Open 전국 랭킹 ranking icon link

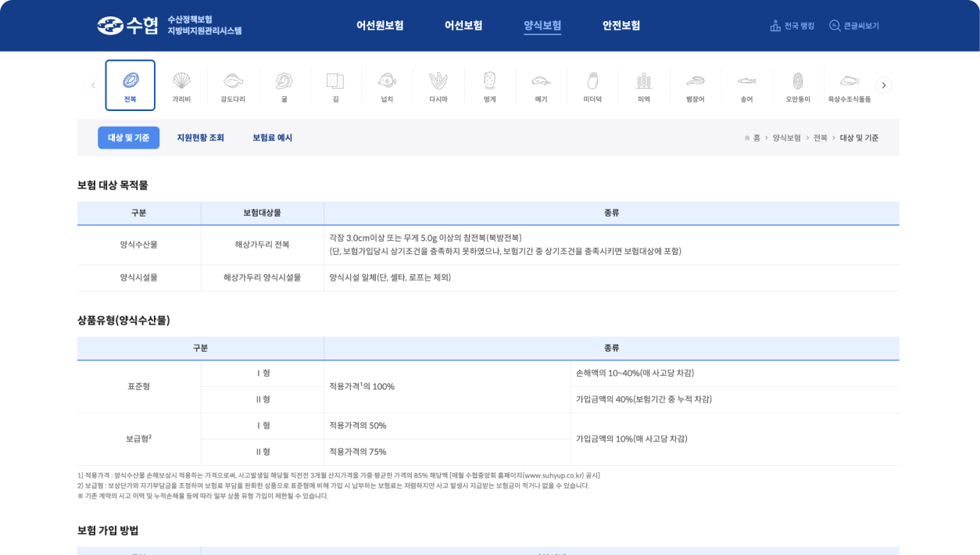pos(792,26)
